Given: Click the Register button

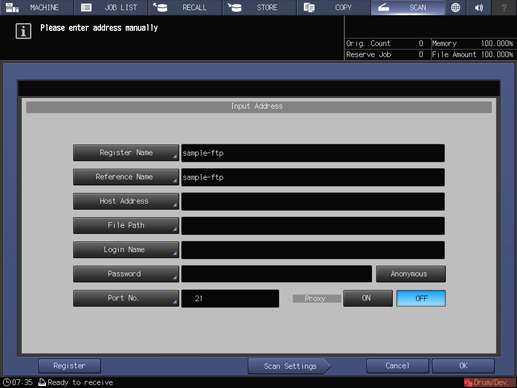Looking at the screenshot, I should (x=69, y=366).
